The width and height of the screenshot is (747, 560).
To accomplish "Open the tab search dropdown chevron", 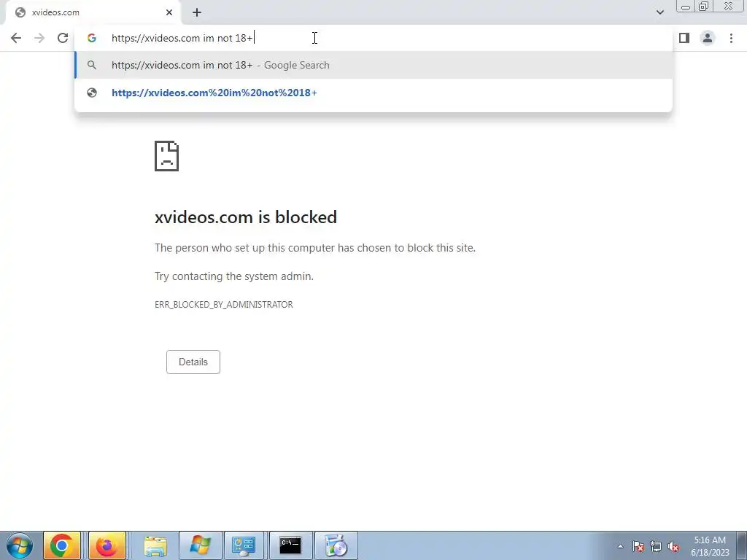I will click(x=659, y=12).
